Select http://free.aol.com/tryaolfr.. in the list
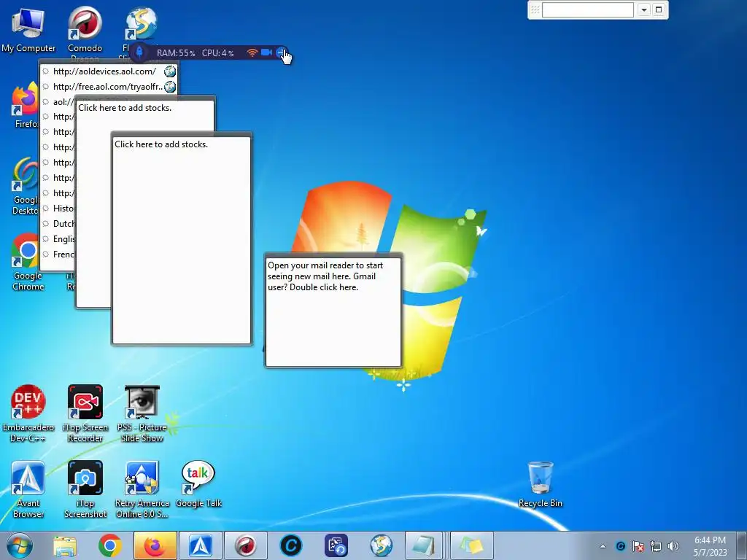The image size is (747, 560). 109,87
